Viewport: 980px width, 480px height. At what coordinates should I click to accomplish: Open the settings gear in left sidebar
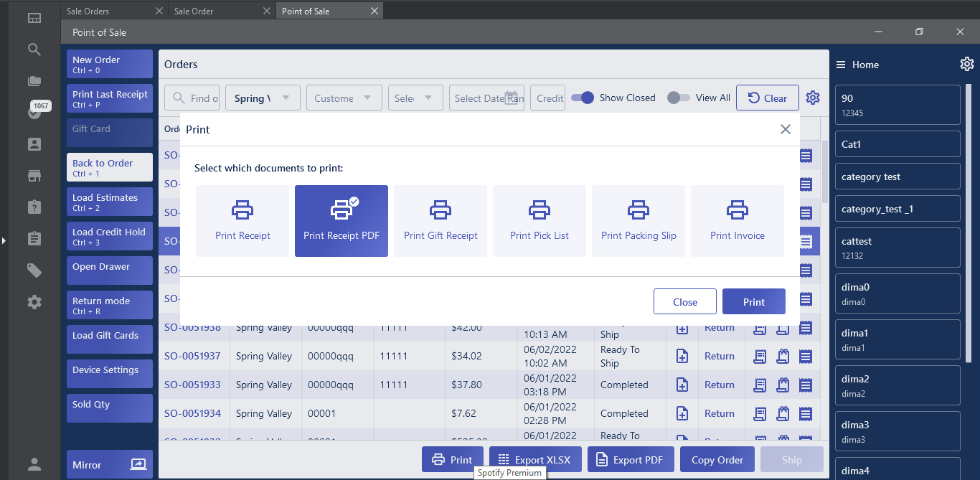[x=34, y=302]
